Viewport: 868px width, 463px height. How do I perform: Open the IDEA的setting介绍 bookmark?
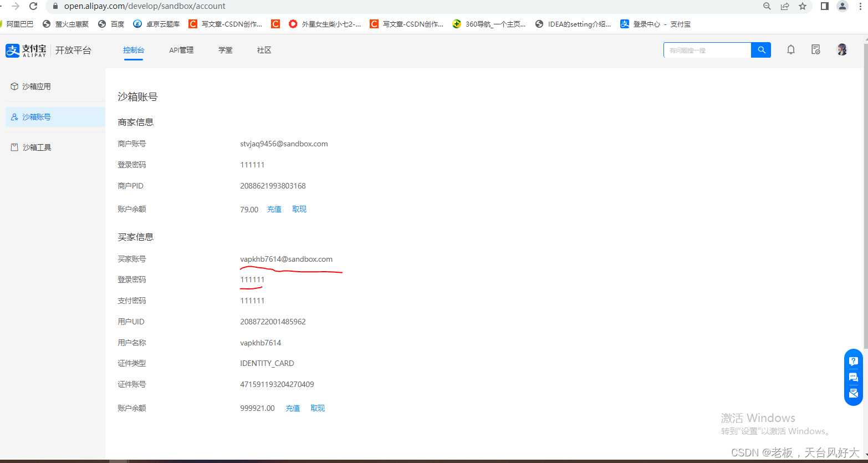[573, 24]
